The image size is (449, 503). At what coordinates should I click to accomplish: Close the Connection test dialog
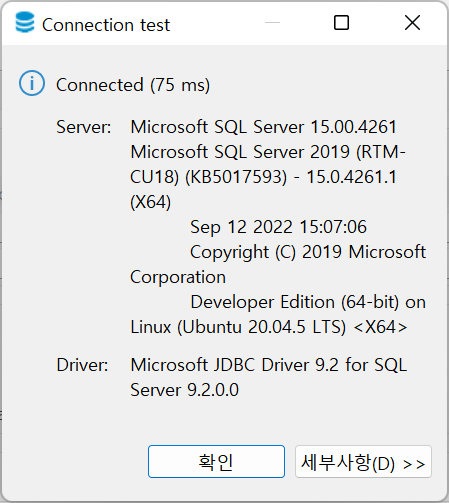[412, 23]
